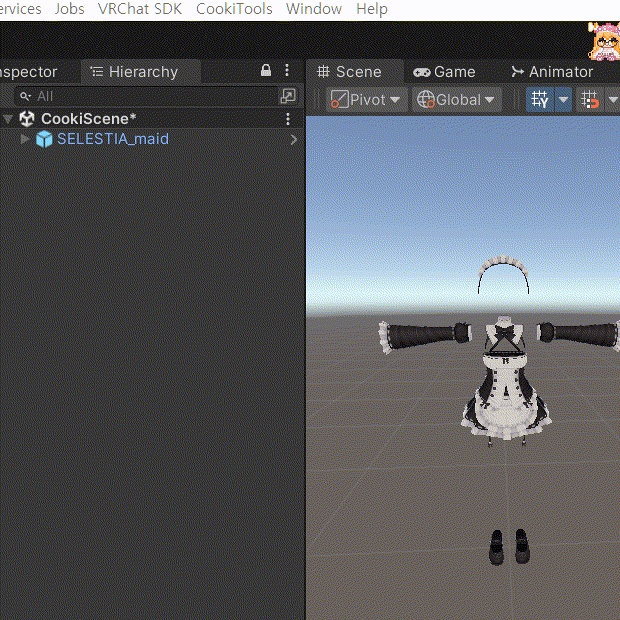The height and width of the screenshot is (620, 620).
Task: Open the Jobs menu
Action: pyautogui.click(x=70, y=9)
